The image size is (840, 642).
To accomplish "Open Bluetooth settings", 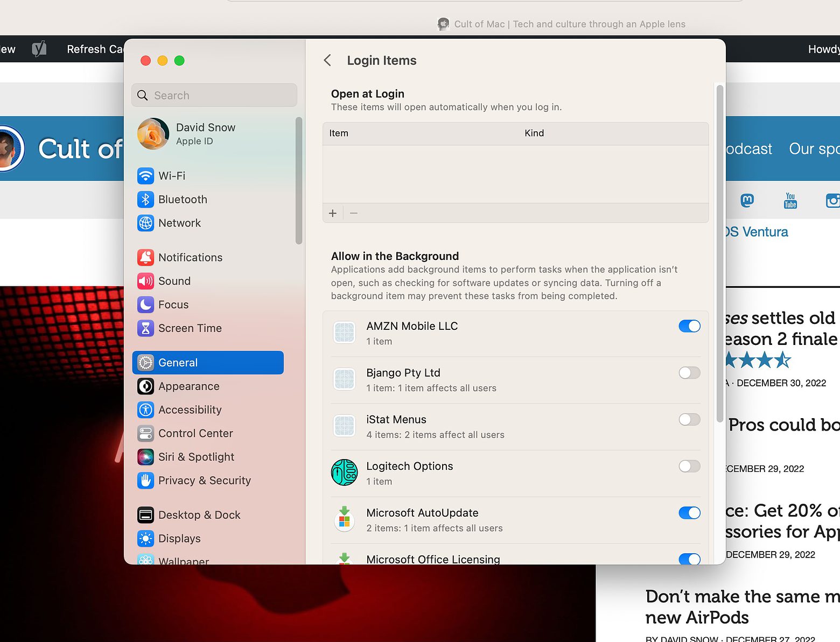I will click(x=183, y=199).
